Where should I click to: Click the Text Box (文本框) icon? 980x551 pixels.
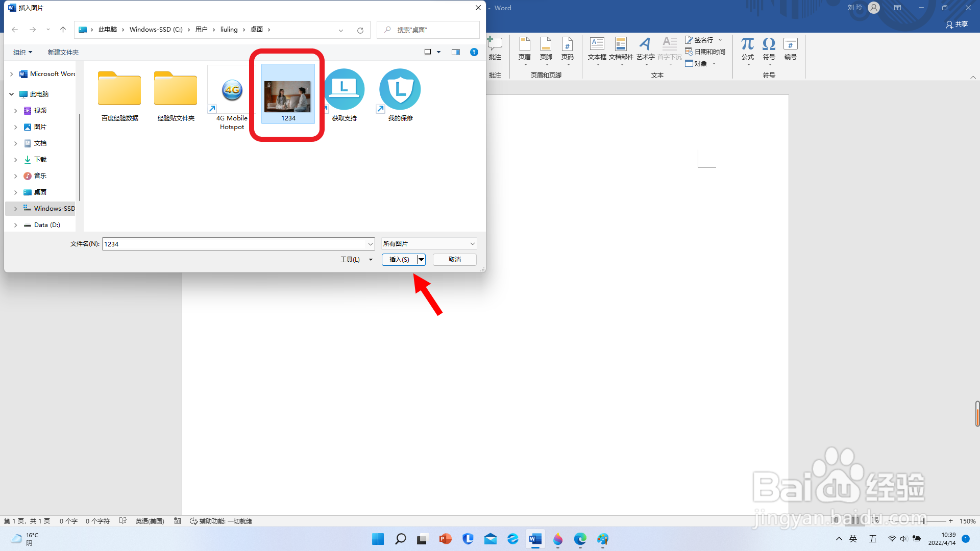pos(597,45)
